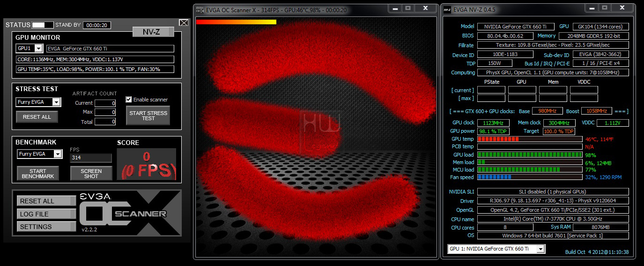The width and height of the screenshot is (644, 266).
Task: Open SETTINGS in OC Scanner
Action: tap(46, 227)
